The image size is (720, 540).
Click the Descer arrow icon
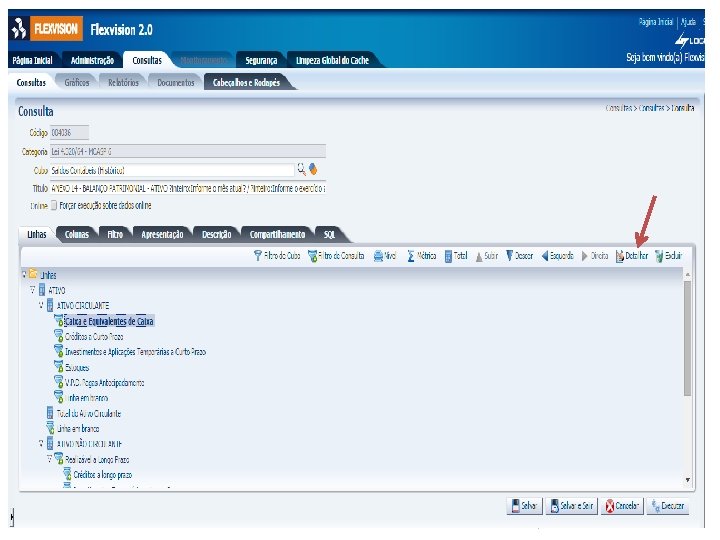(509, 256)
